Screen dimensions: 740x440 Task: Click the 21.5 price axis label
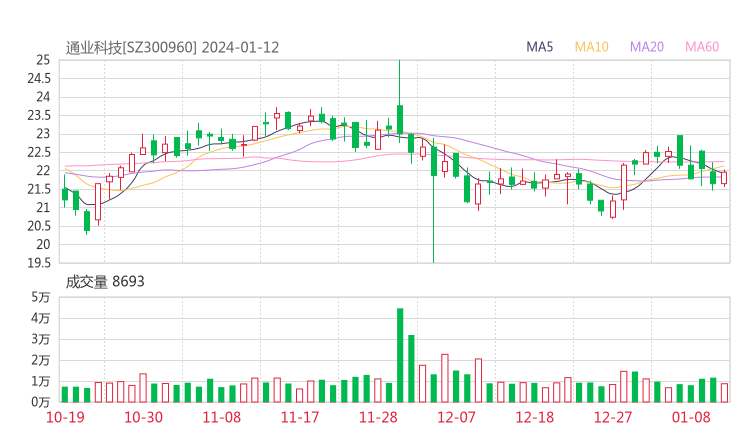(39, 189)
